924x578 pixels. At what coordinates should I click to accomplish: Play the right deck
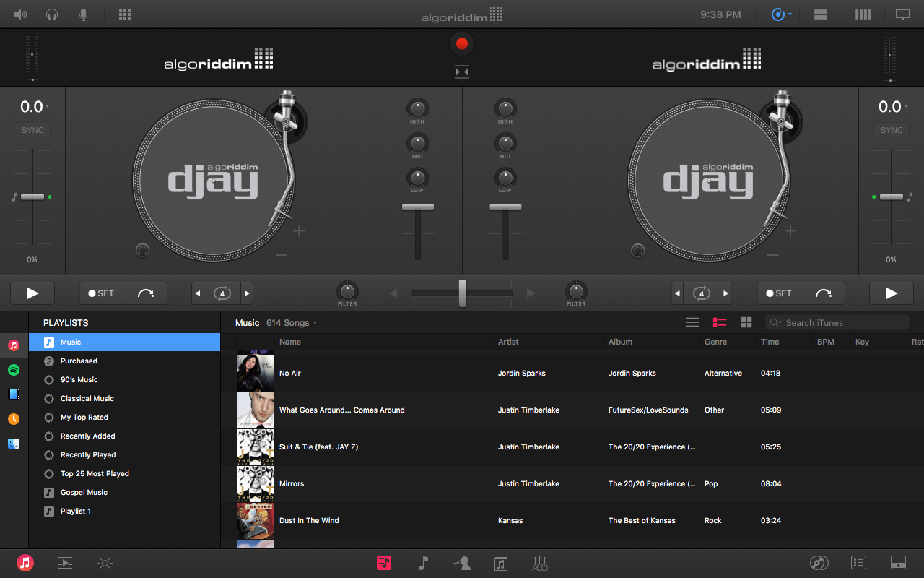tap(892, 293)
